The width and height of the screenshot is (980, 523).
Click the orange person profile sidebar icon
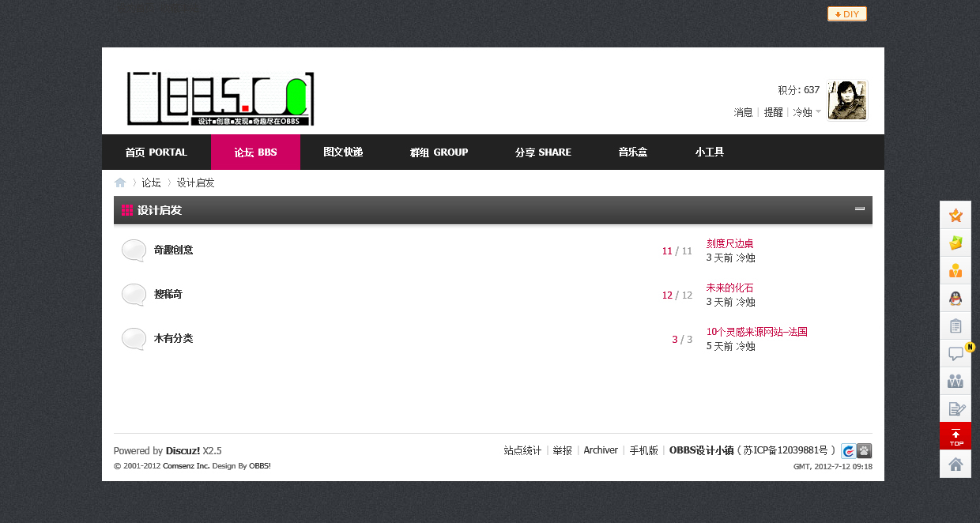955,270
